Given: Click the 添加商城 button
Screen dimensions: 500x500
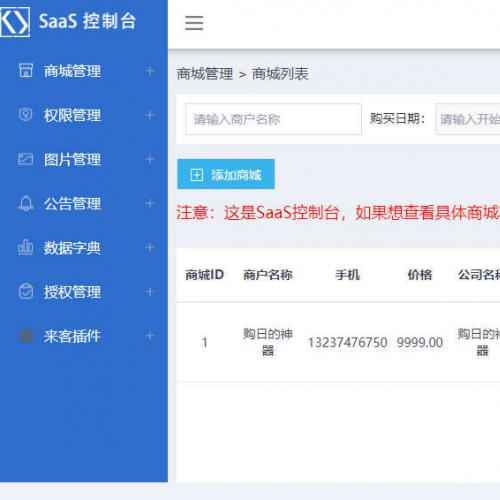Looking at the screenshot, I should (x=226, y=174).
